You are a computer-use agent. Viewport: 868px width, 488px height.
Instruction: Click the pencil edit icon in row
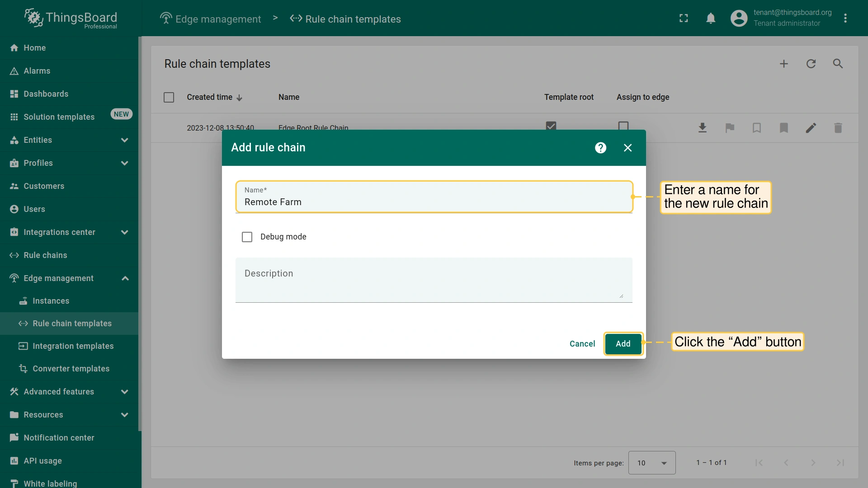811,128
